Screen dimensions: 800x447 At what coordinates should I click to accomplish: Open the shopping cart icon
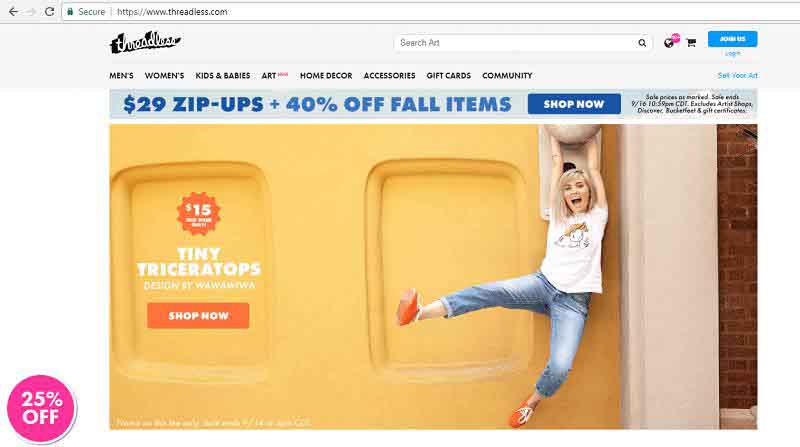691,42
